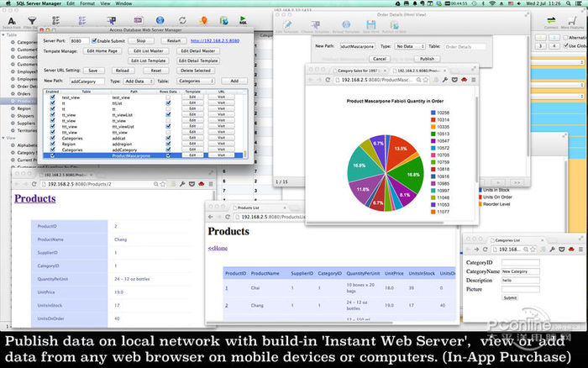Screen dimensions: 588x368
Task: Switch to Category Sales for 1997 browser tab
Action: point(359,72)
